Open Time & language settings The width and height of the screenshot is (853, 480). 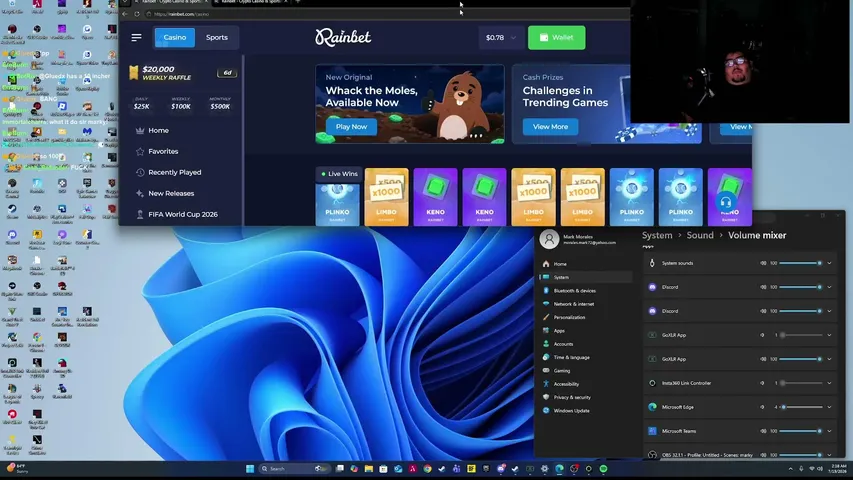point(571,357)
